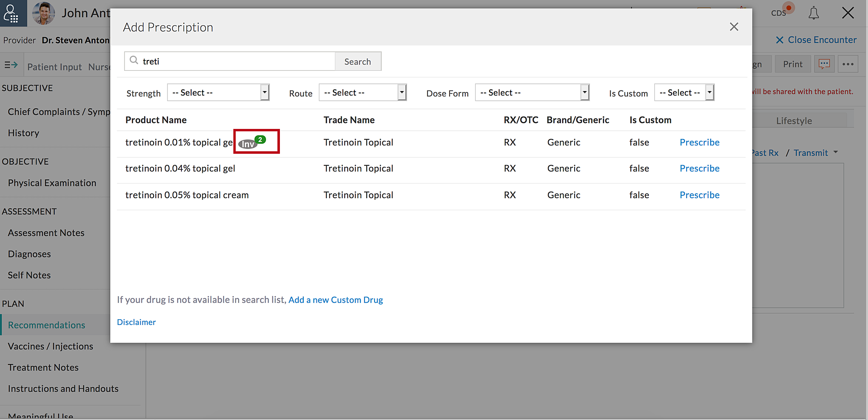Prescribe tretinoin 0.05% topical cream
The image size is (868, 420).
pos(699,195)
